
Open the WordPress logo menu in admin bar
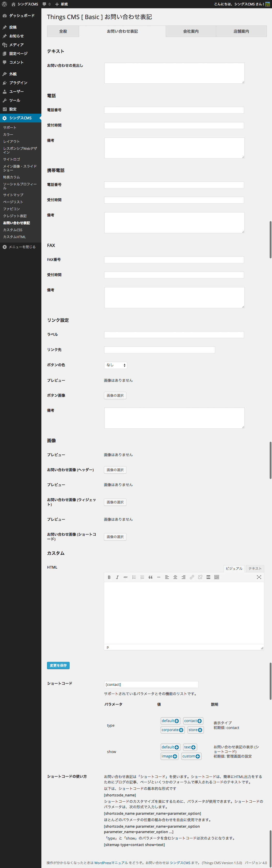(4, 4)
